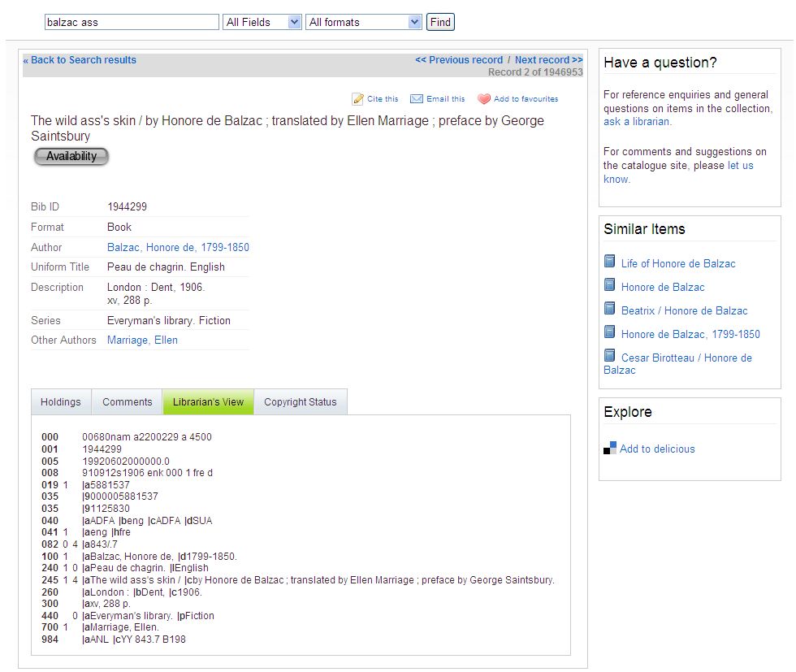This screenshot has height=672, width=796.
Task: Go to the Next record
Action: [x=548, y=60]
